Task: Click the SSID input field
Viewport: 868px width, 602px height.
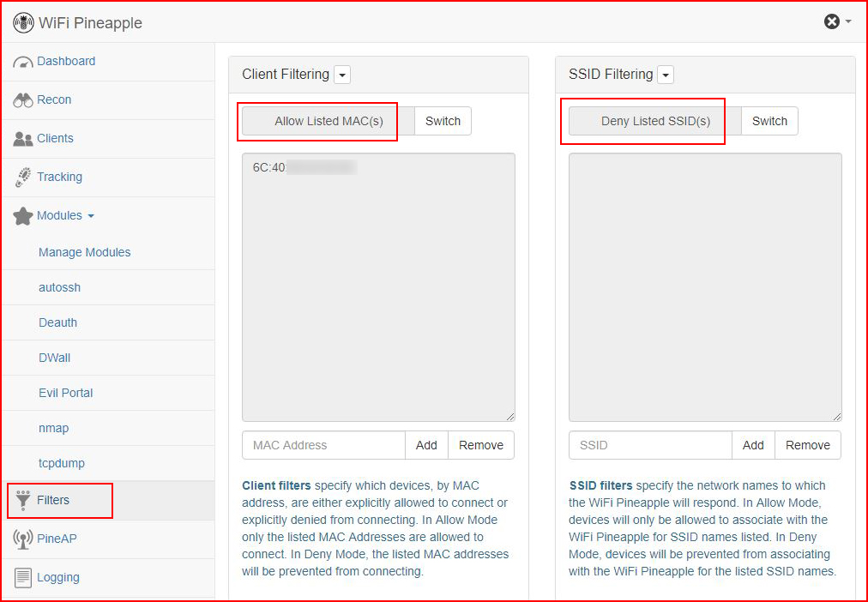Action: click(650, 445)
